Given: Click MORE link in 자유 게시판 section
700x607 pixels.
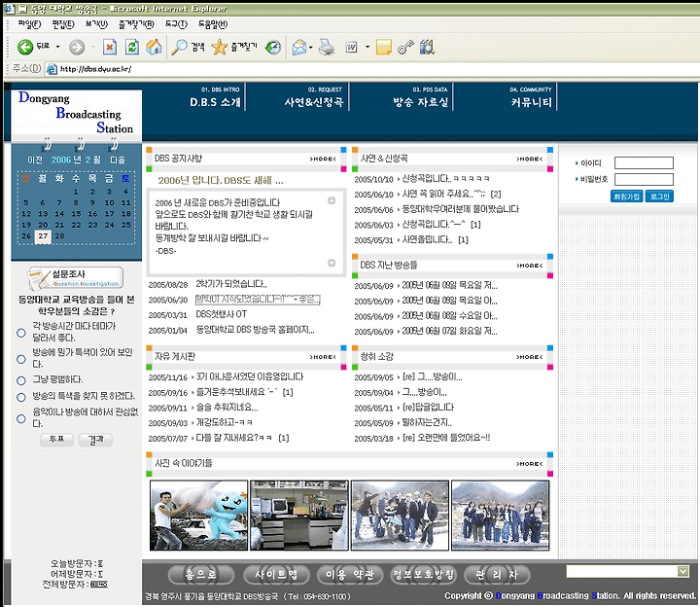Looking at the screenshot, I should click(x=323, y=357).
